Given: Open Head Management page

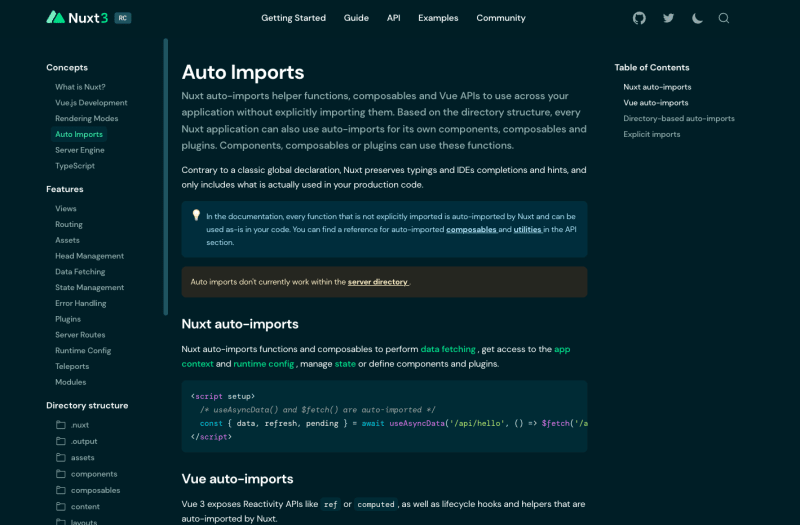Looking at the screenshot, I should click(89, 256).
